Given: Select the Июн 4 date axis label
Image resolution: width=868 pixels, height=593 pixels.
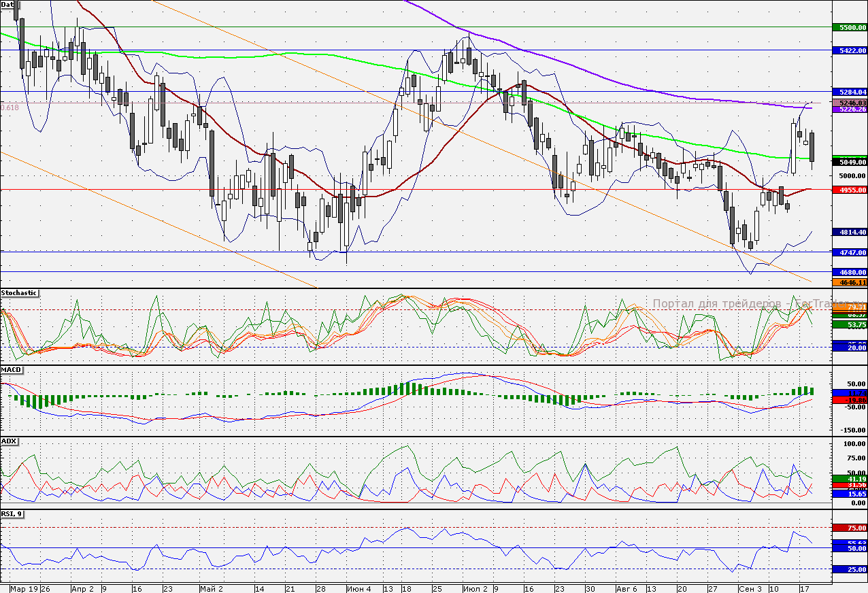Looking at the screenshot, I should click(x=358, y=588).
